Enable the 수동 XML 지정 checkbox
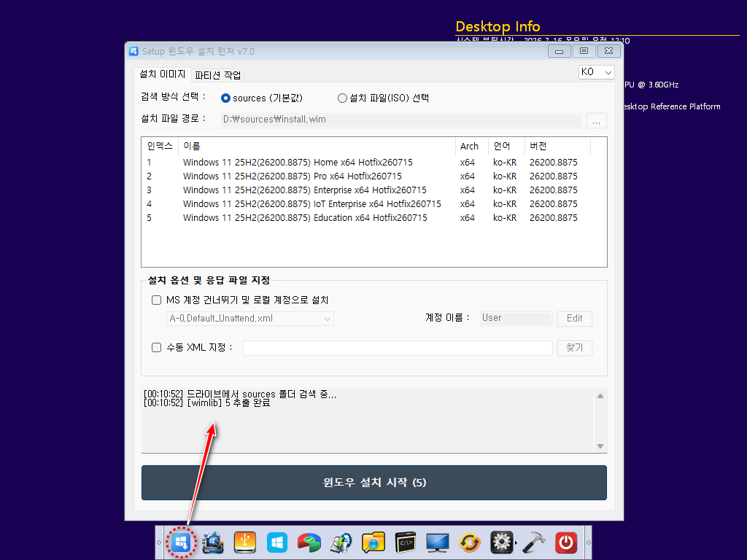The height and width of the screenshot is (560, 747). tap(156, 348)
